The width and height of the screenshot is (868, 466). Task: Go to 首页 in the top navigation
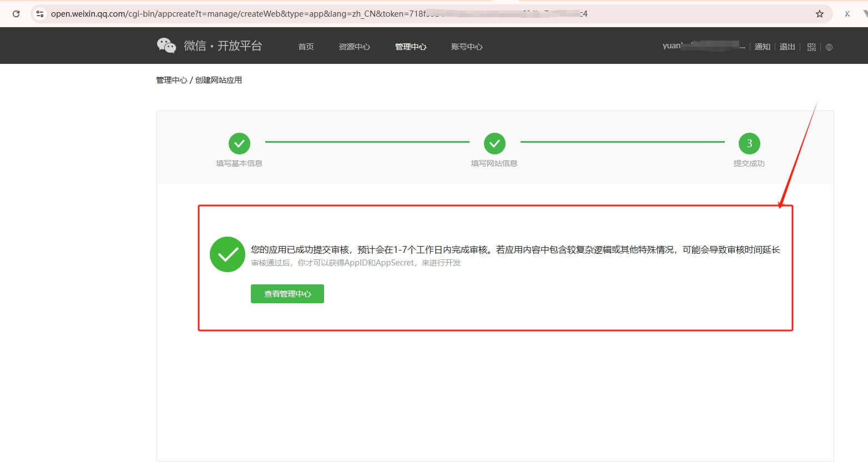(x=306, y=47)
